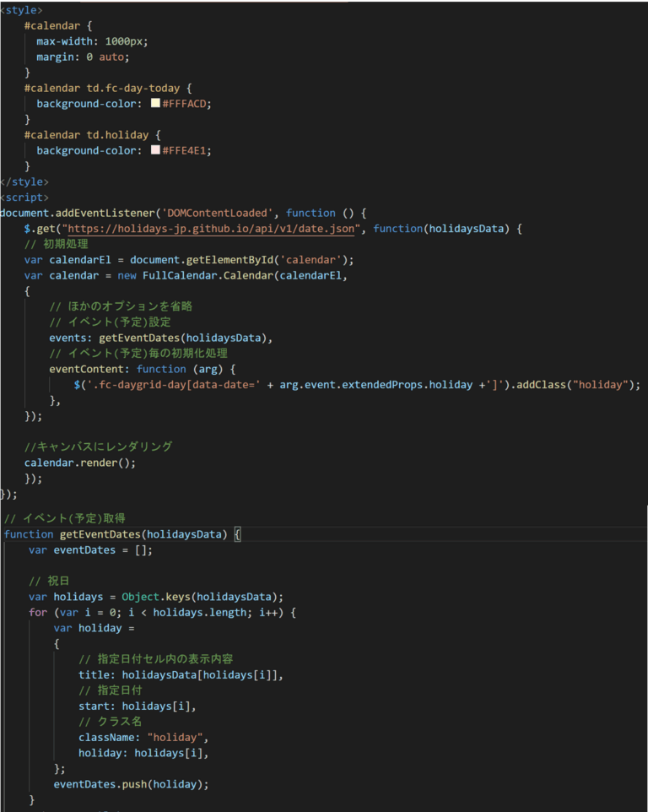648x812 pixels.
Task: Click the '#calendar td.holiday' selector
Action: [x=86, y=135]
